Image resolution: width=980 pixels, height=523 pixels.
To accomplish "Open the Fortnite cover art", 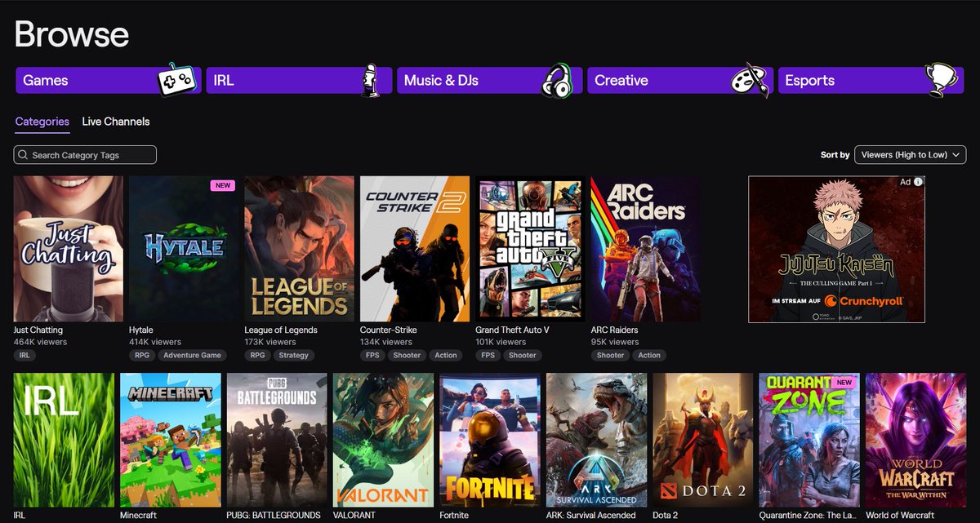I will coord(490,441).
